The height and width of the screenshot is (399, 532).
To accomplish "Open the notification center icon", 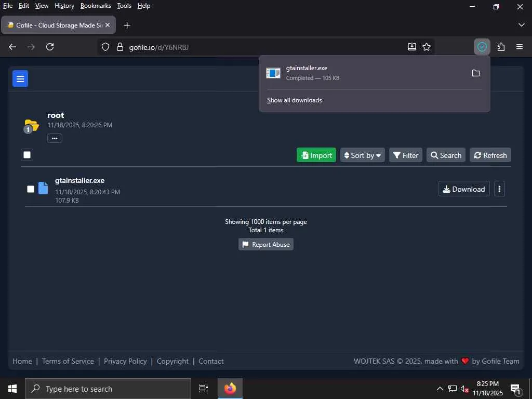I will [x=516, y=389].
